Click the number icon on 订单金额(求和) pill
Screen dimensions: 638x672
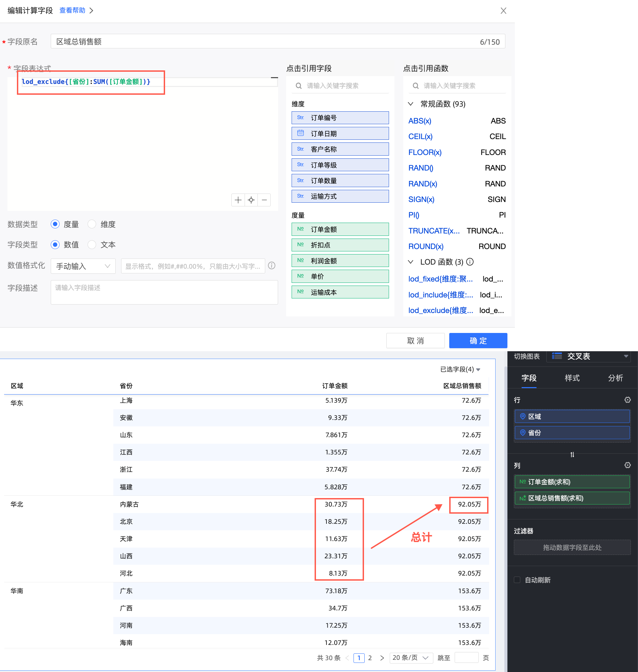pyautogui.click(x=523, y=482)
